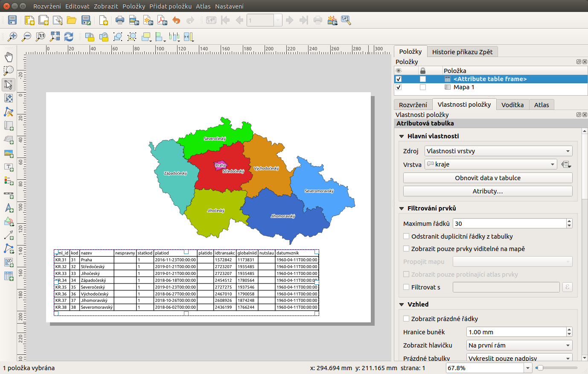Open the Vrstva layer dropdown
588x374 pixels.
(491, 164)
